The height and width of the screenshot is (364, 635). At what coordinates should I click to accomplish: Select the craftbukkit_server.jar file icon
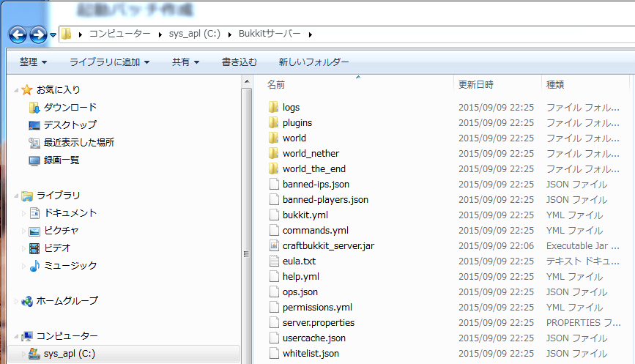pyautogui.click(x=274, y=245)
